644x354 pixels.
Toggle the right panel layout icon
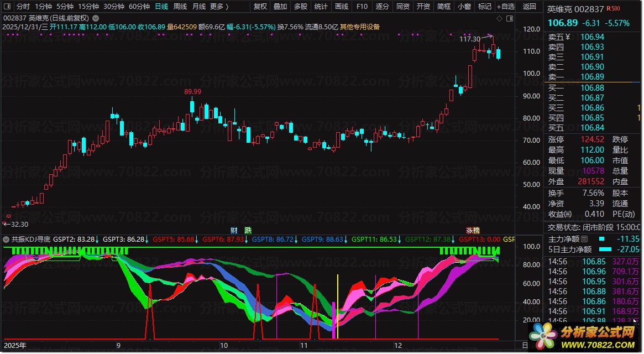[x=510, y=18]
